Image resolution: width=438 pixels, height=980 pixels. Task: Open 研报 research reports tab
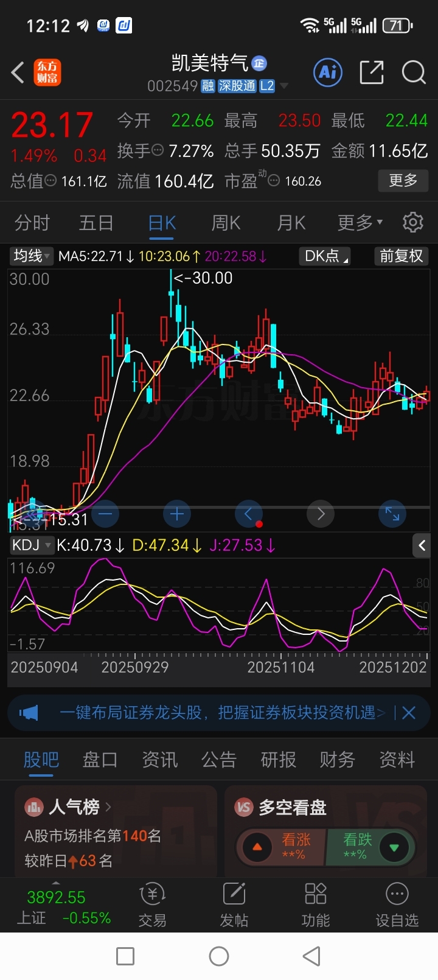point(278,760)
